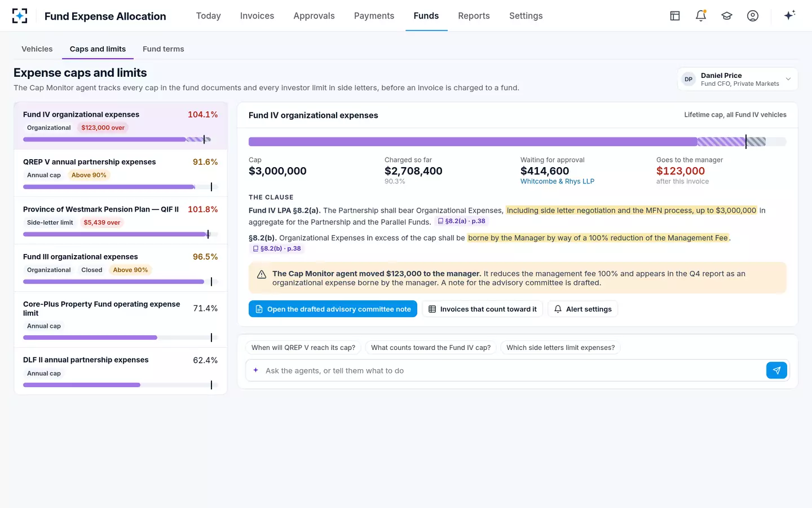This screenshot has width=812, height=508.
Task: Switch to the Vehicles subtab
Action: coord(37,49)
